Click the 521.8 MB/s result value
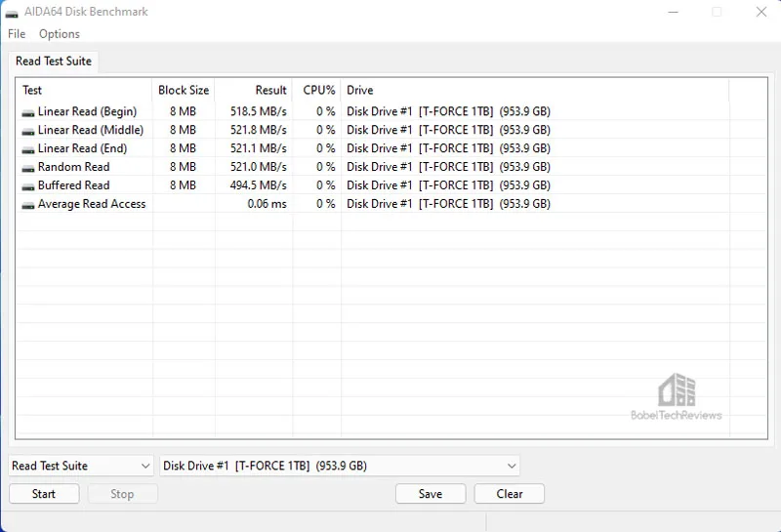 tap(259, 130)
